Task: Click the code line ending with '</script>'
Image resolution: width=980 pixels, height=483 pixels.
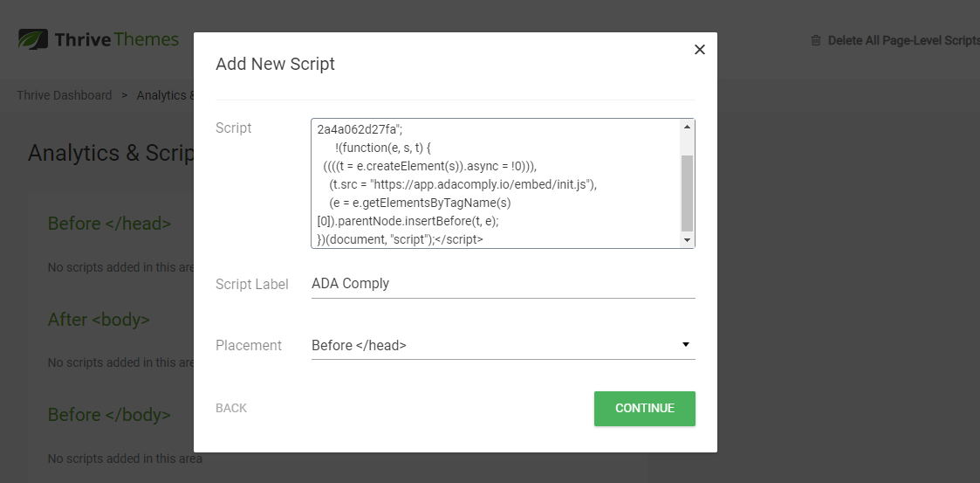Action: tap(400, 239)
